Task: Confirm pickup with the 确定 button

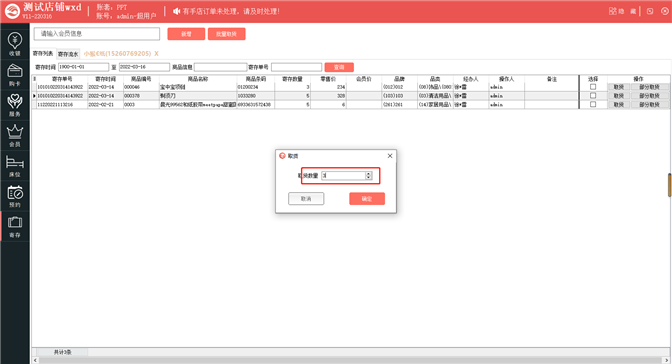Action: pos(367,199)
